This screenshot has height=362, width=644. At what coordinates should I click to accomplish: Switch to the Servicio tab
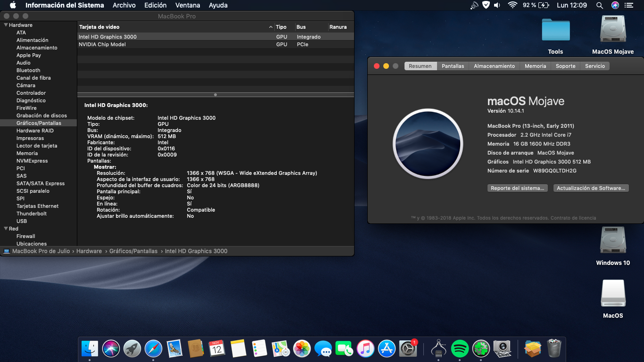click(x=595, y=66)
